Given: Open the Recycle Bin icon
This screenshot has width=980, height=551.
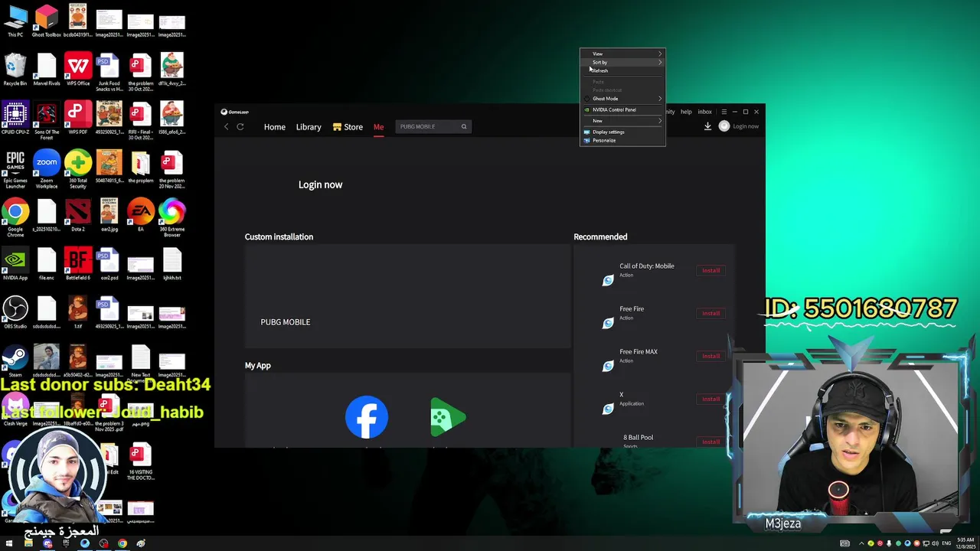Looking at the screenshot, I should [15, 70].
